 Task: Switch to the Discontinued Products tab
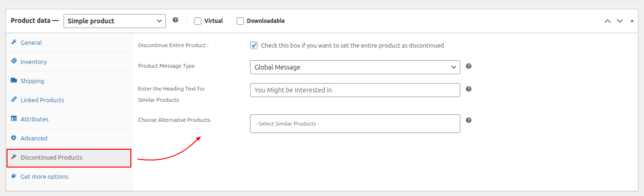point(51,158)
